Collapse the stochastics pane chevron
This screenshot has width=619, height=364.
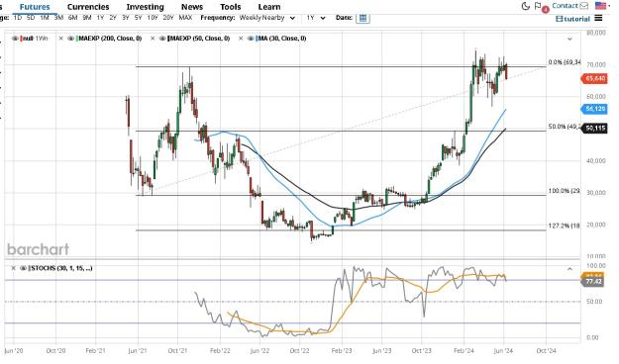tap(569, 269)
